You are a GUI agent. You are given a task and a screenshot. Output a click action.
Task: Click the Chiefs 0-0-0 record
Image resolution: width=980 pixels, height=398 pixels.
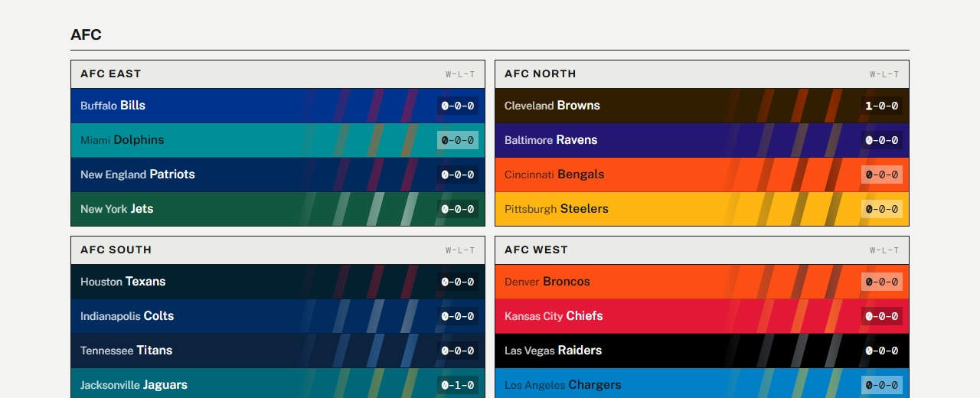(x=882, y=316)
